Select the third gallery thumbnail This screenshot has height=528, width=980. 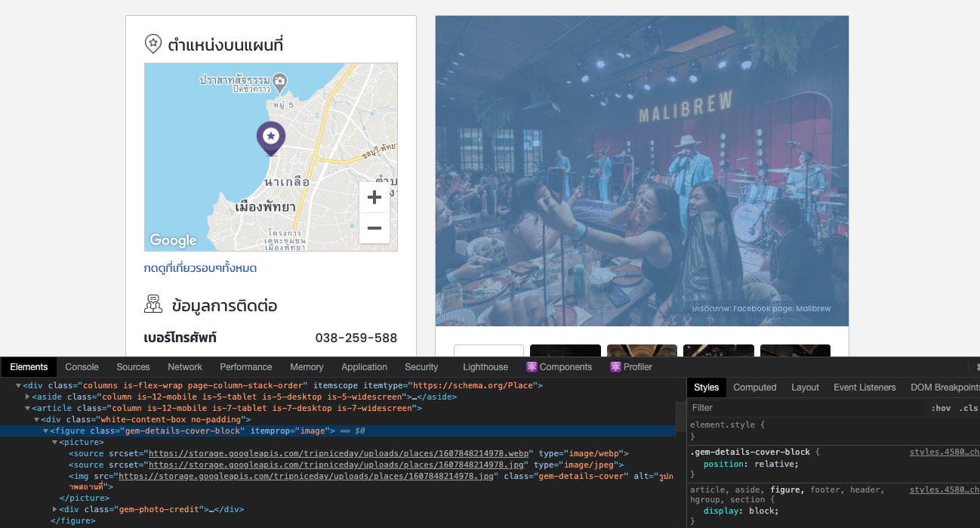coord(642,350)
